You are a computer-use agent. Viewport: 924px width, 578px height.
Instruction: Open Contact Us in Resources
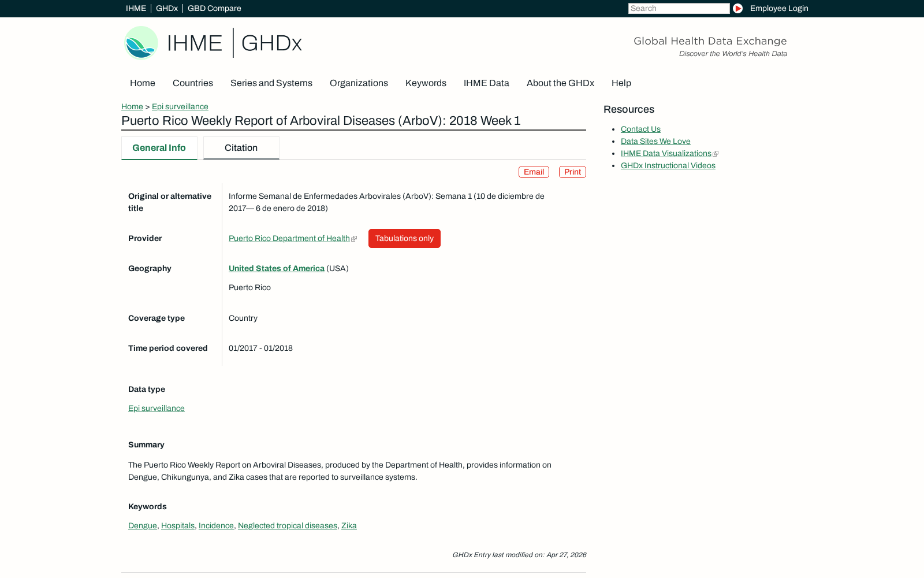(640, 129)
